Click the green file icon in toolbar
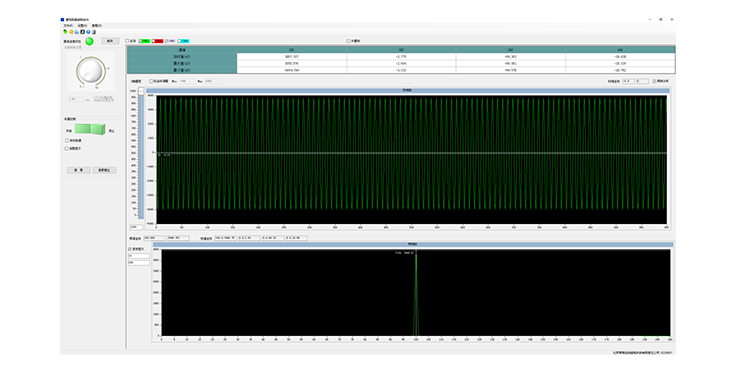 point(65,32)
